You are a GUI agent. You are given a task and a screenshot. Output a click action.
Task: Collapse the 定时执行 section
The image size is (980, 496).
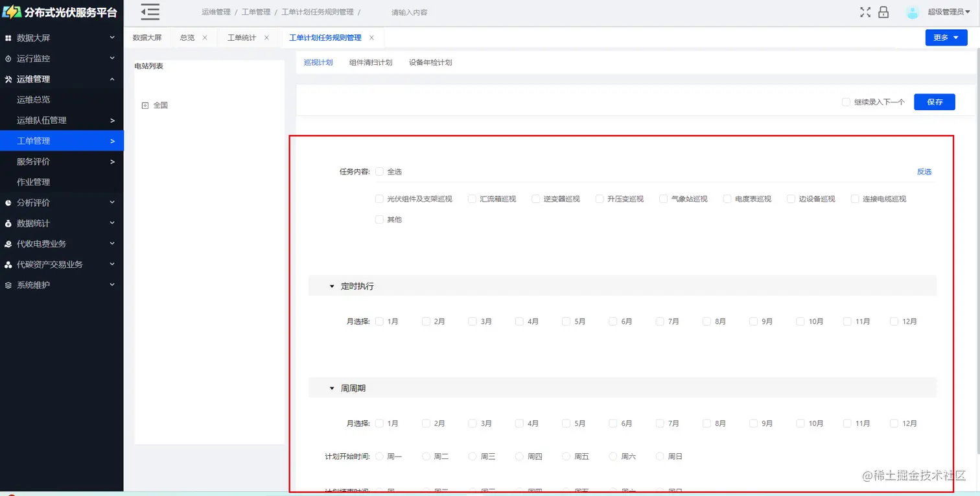331,285
